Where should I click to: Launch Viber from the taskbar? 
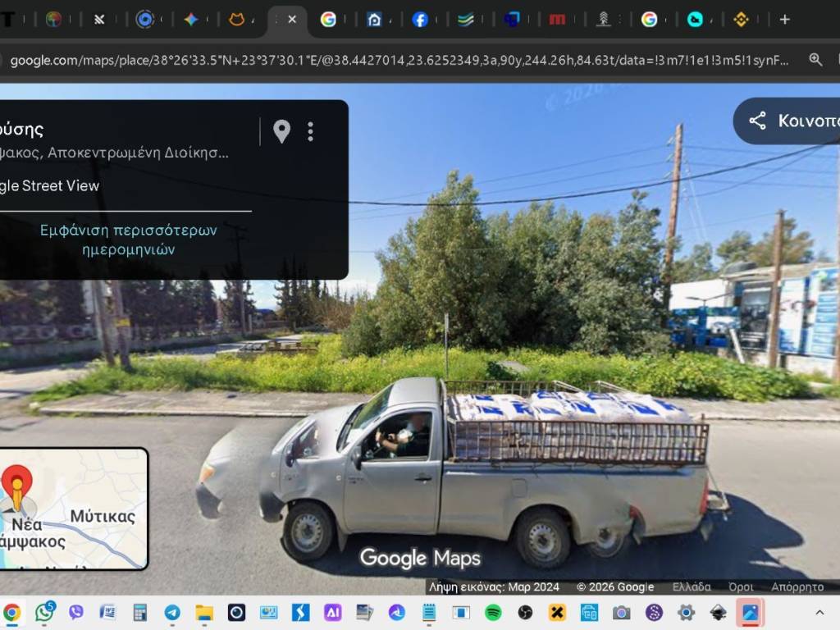[76, 612]
